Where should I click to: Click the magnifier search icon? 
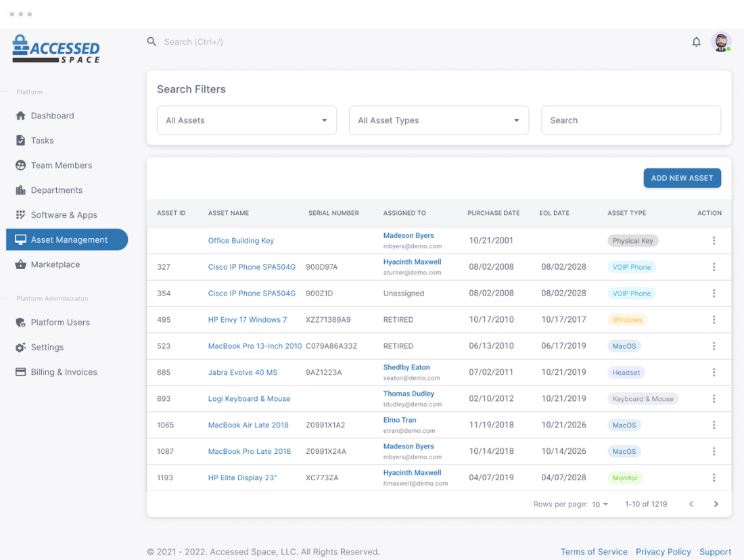(152, 42)
